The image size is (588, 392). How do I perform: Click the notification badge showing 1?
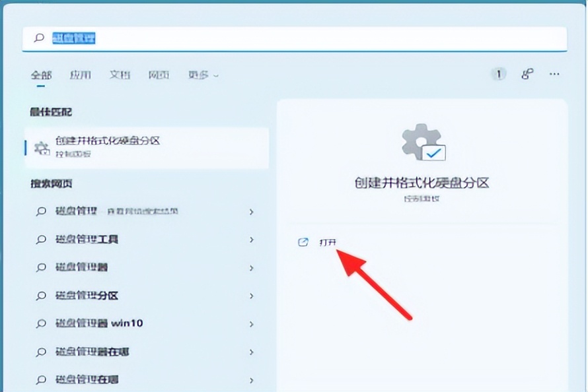point(497,74)
